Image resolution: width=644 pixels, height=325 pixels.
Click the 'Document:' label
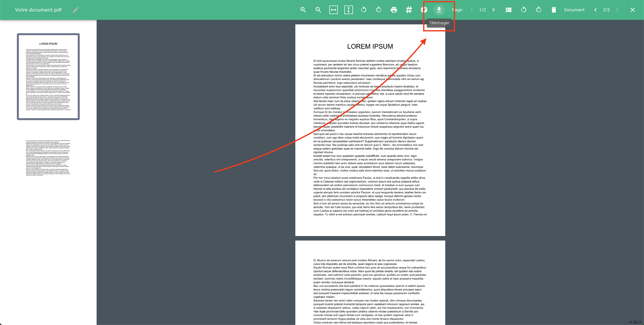point(575,10)
